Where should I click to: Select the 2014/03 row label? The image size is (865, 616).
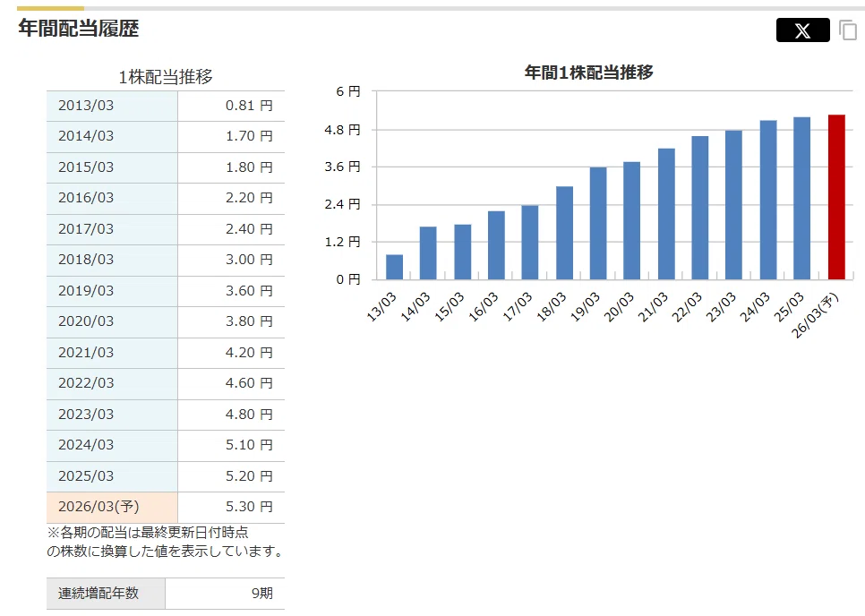click(86, 136)
